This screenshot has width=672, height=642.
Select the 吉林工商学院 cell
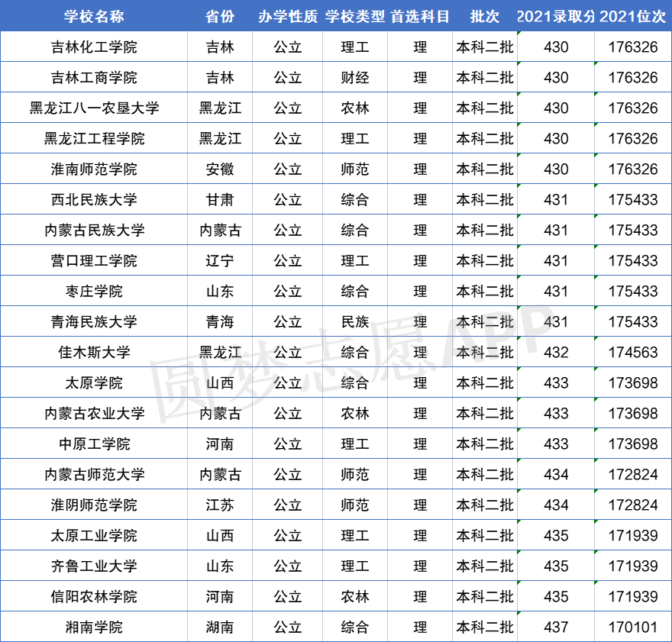click(94, 78)
